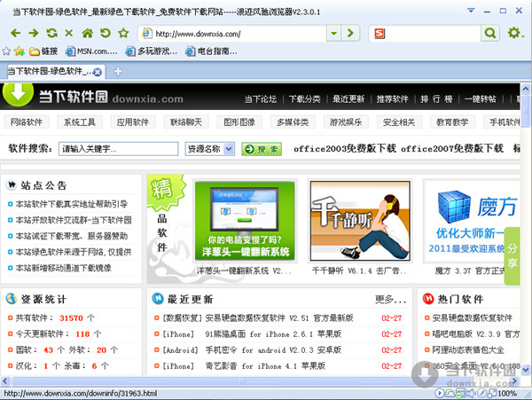
Task: Open the 链接 bookmarks folder
Action: click(43, 51)
